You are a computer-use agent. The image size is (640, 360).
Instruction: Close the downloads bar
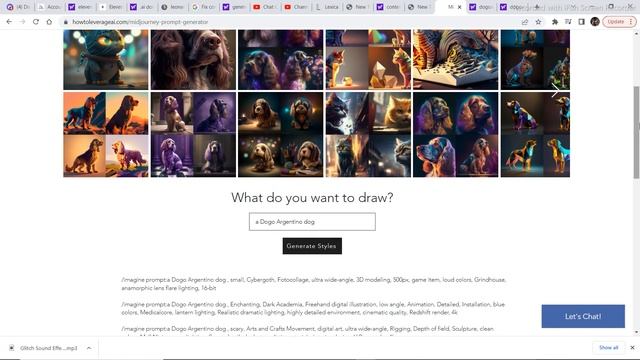(632, 347)
